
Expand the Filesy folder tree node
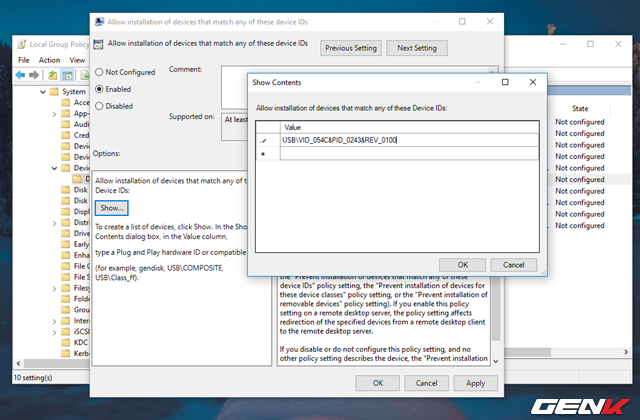pyautogui.click(x=53, y=288)
